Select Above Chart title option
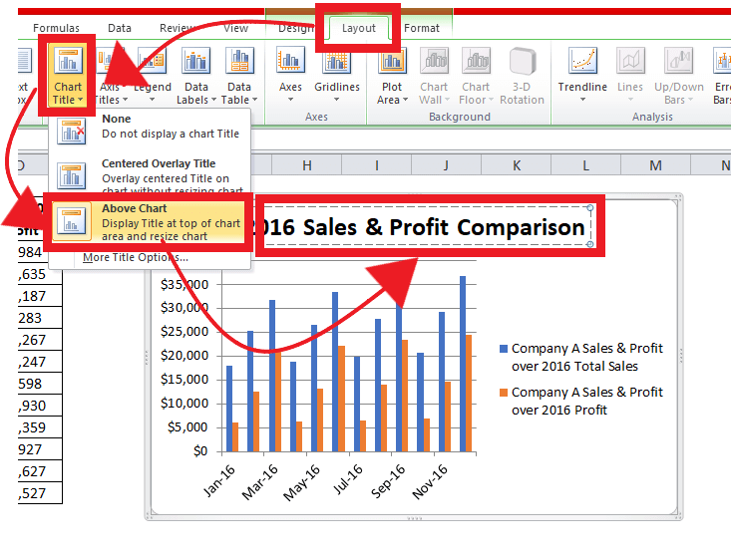734x560 pixels. pyautogui.click(x=148, y=222)
